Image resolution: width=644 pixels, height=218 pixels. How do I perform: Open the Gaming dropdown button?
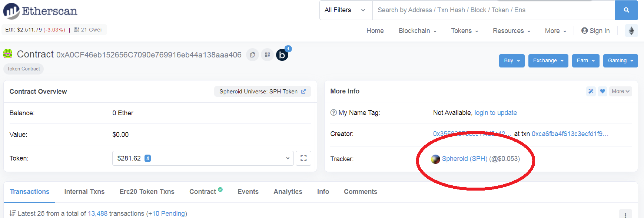(620, 61)
